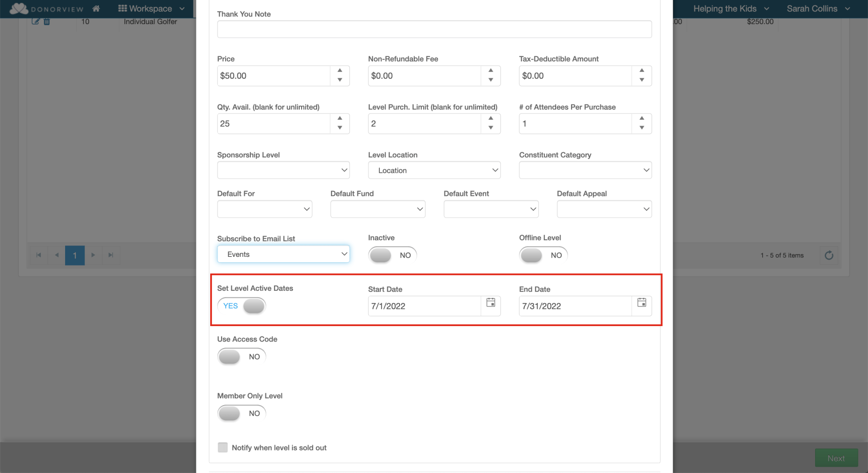Open the Subscribe to Email List dropdown
This screenshot has width=868, height=473.
[x=283, y=255]
